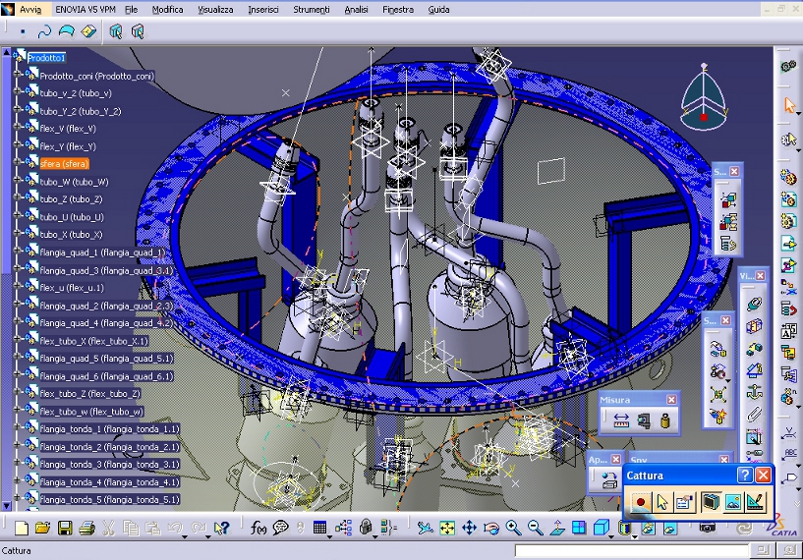Viewport: 803px width, 560px height.
Task: Create a new document with New icon
Action: click(x=22, y=528)
